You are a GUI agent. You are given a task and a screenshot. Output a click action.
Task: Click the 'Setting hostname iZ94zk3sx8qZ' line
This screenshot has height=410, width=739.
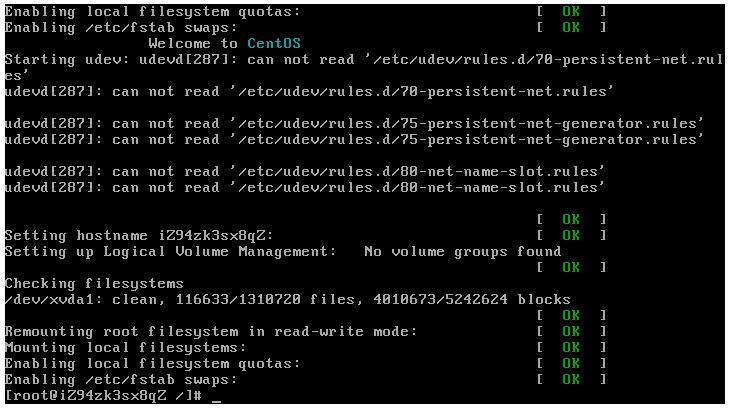pos(139,236)
